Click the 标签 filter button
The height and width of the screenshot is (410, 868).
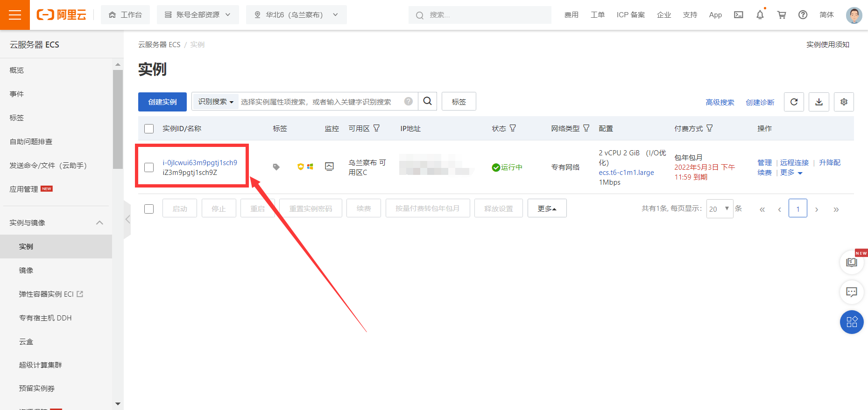[x=459, y=101]
